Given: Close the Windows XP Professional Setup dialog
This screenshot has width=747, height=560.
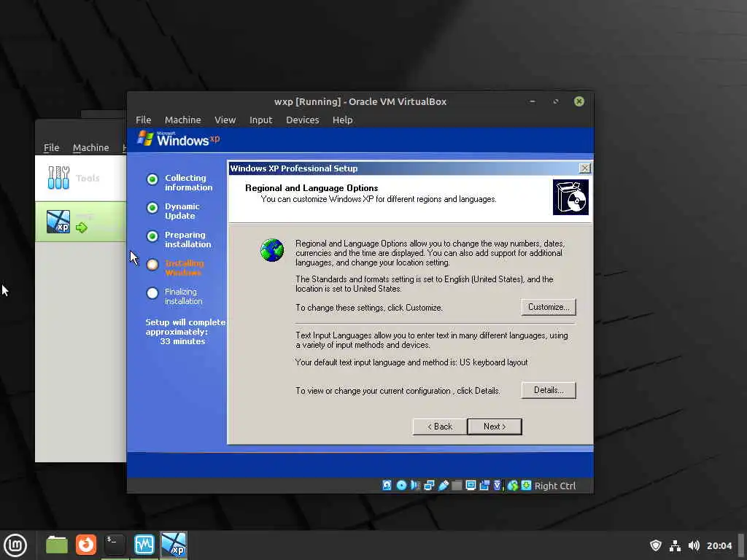Looking at the screenshot, I should [x=584, y=168].
